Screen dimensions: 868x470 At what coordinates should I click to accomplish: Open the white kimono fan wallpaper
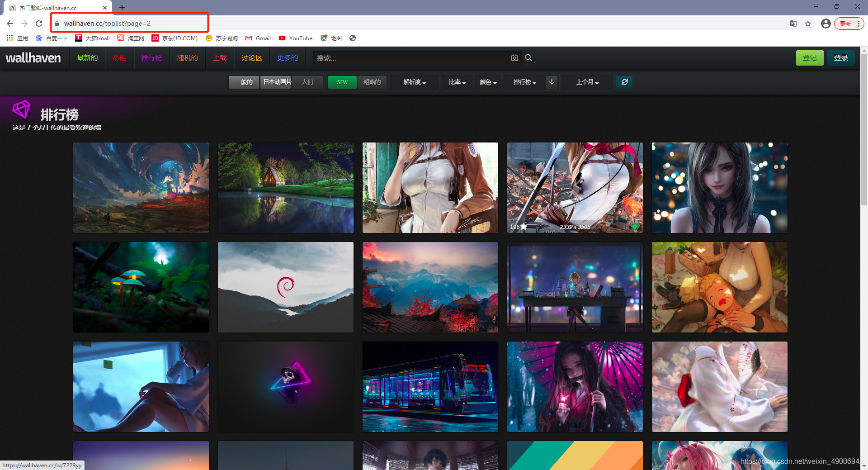pos(720,387)
